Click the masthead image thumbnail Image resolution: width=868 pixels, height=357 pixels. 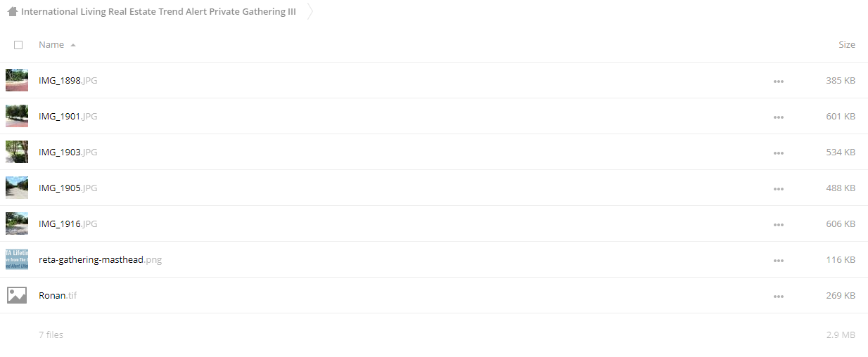[x=17, y=259]
